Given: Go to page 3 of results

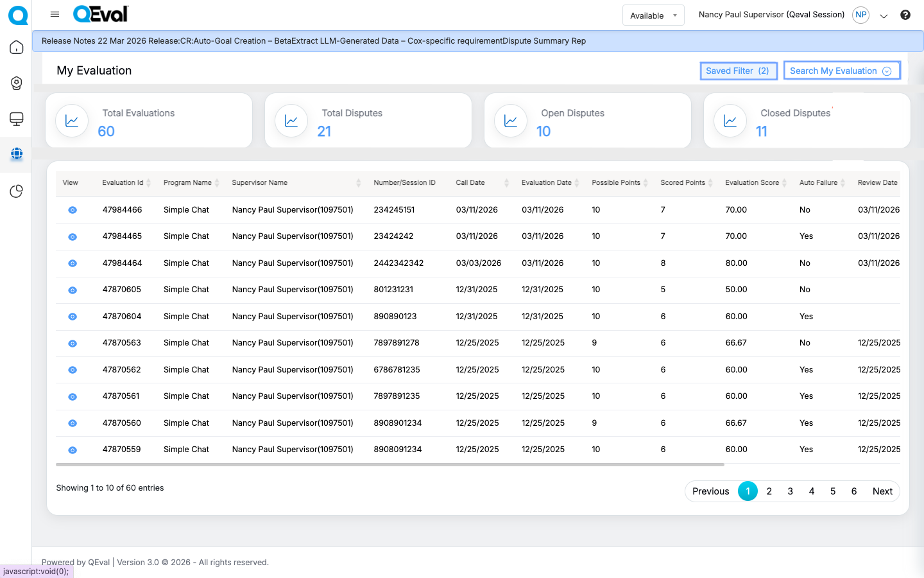Looking at the screenshot, I should (790, 491).
